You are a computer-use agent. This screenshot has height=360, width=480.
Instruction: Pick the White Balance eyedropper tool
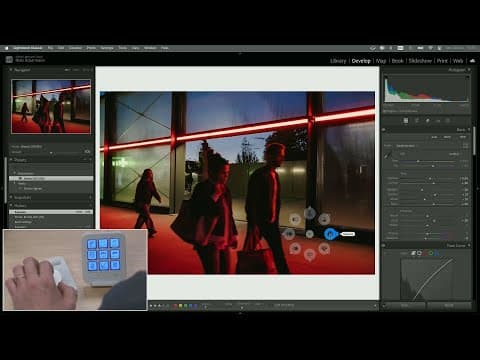click(388, 155)
